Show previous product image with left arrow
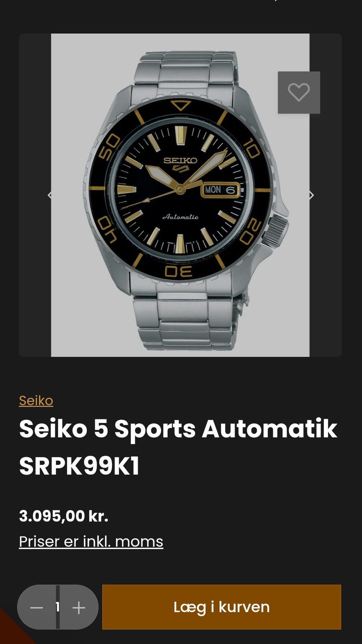This screenshot has width=362, height=644. [x=50, y=195]
